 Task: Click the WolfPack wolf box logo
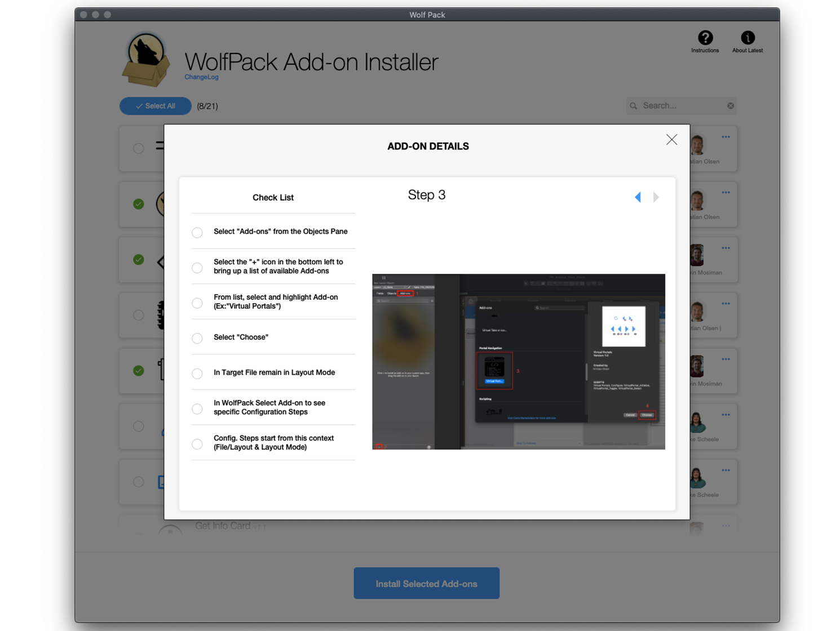pos(146,59)
